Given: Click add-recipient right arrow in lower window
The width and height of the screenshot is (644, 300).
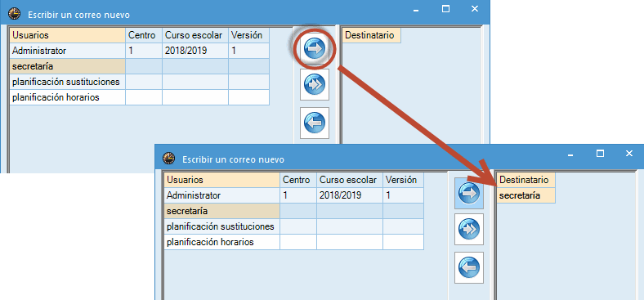Looking at the screenshot, I should pos(469,193).
